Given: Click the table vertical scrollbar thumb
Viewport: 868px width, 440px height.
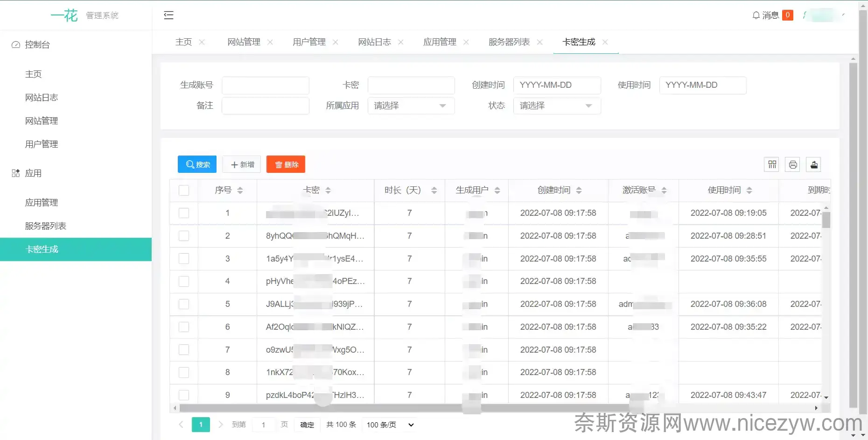Looking at the screenshot, I should 826,220.
